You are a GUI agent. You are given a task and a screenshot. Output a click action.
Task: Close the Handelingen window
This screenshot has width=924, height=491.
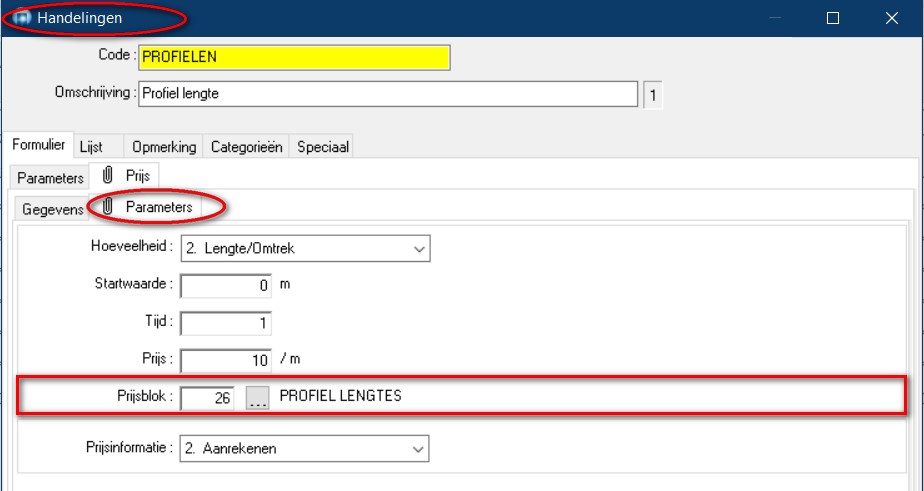click(892, 18)
